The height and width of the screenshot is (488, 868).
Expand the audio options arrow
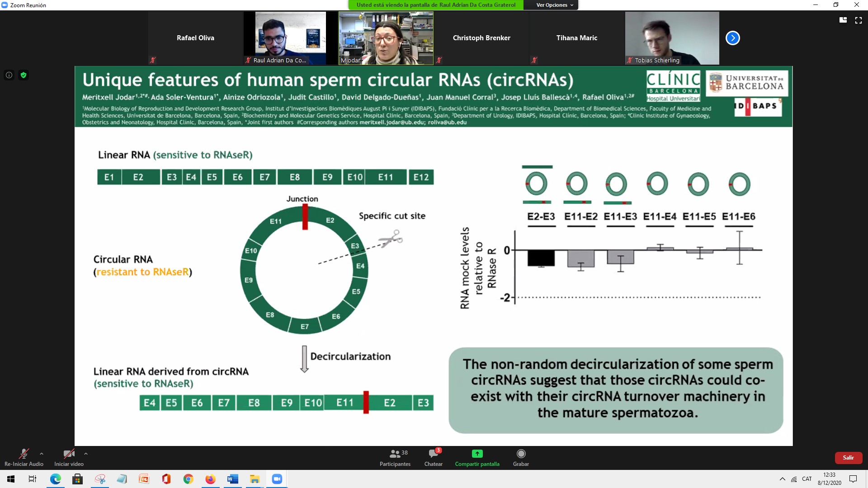[42, 454]
